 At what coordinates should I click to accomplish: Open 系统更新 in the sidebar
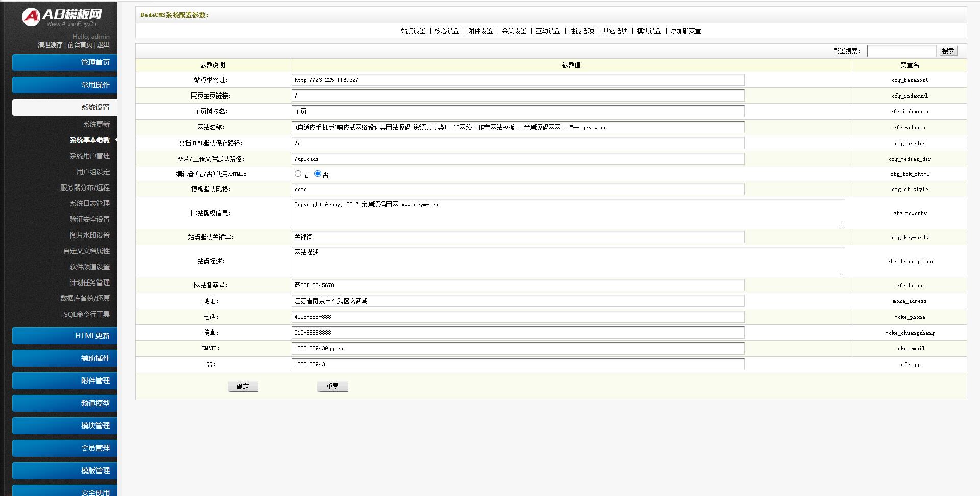click(96, 124)
